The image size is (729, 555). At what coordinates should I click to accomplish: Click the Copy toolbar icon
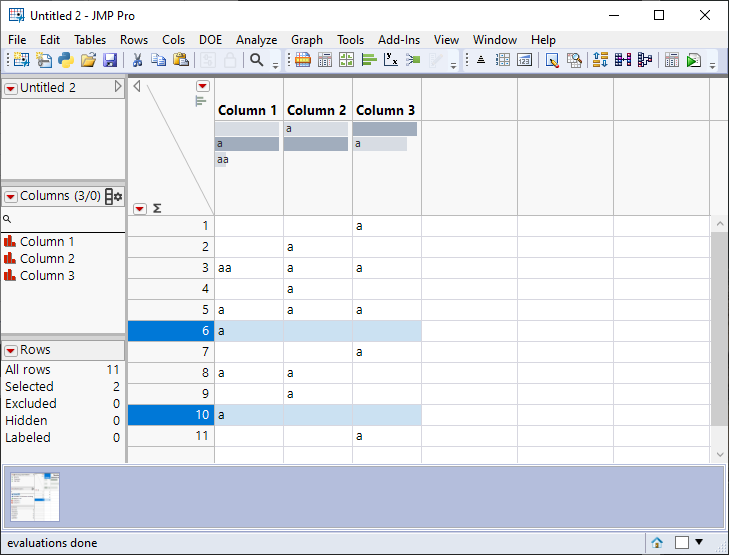(159, 60)
